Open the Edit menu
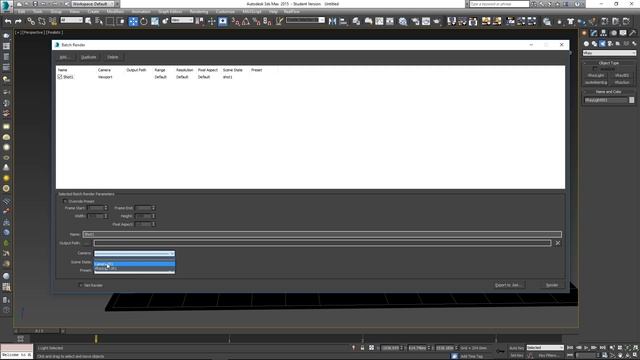This screenshot has width=640, height=360. 21,12
